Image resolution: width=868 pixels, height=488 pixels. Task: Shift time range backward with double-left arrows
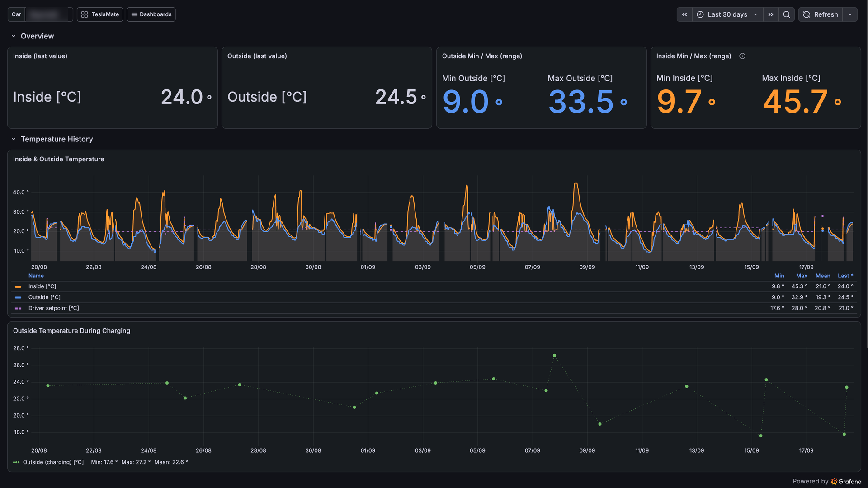click(684, 14)
